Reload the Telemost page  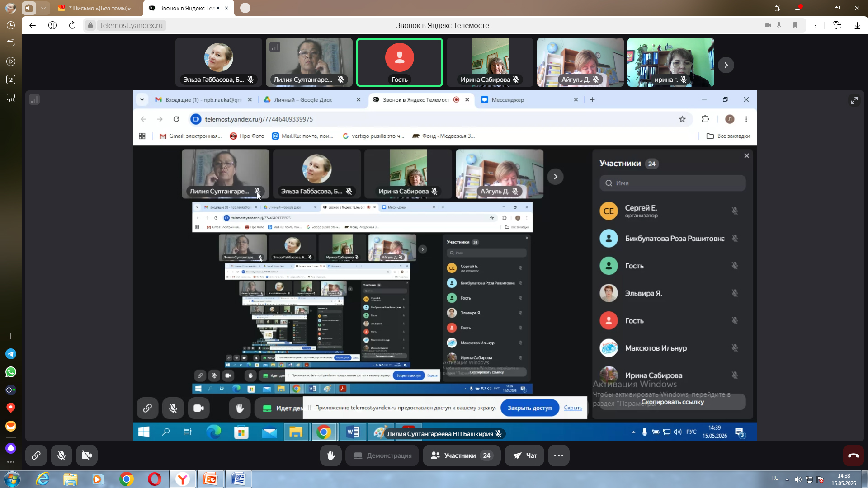coord(72,25)
